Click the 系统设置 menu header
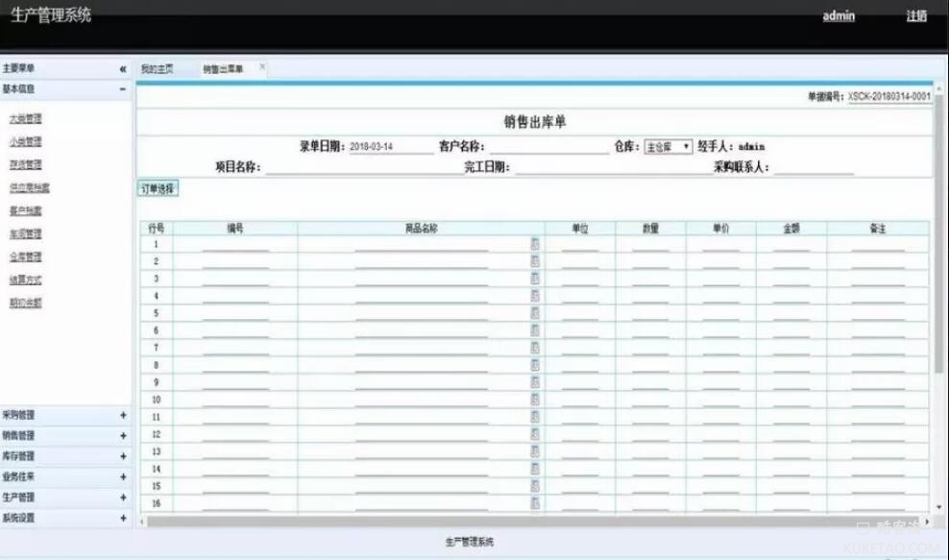Viewport: 949px width, 560px height. click(66, 519)
